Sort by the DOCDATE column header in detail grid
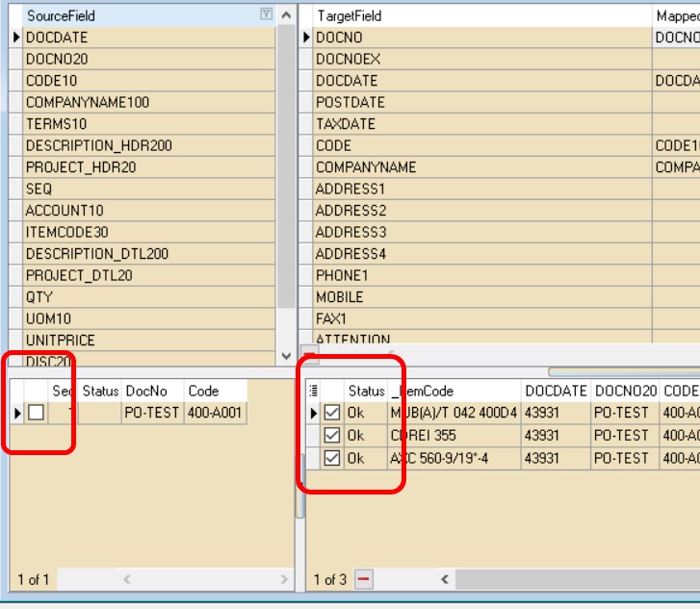Viewport: 700px width, 609px height. 555,391
